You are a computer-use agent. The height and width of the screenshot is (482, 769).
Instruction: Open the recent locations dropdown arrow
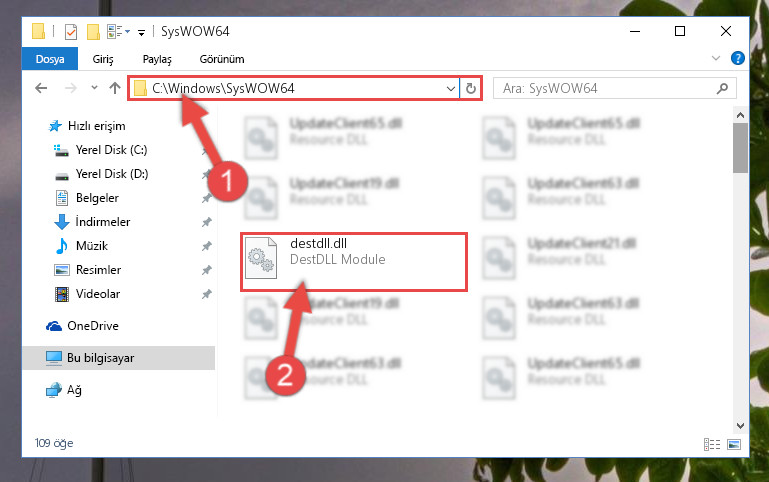click(x=94, y=88)
